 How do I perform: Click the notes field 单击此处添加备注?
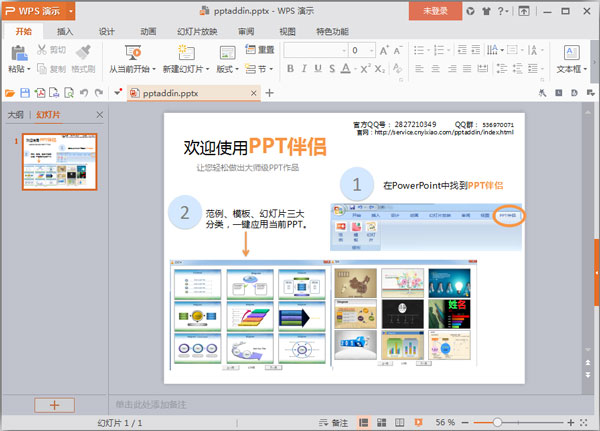151,405
